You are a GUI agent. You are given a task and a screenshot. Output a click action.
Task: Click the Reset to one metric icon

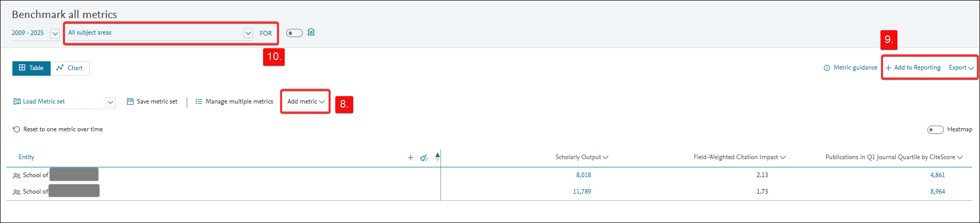coord(17,129)
